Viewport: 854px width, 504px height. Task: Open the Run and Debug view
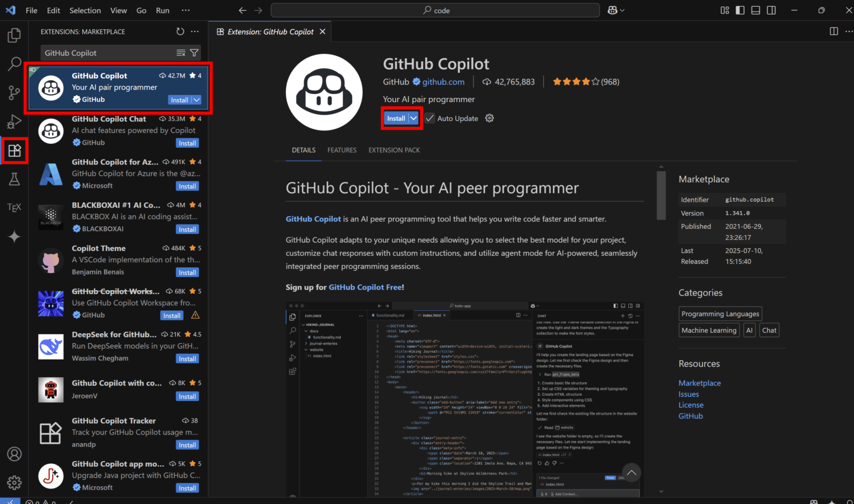tap(14, 122)
